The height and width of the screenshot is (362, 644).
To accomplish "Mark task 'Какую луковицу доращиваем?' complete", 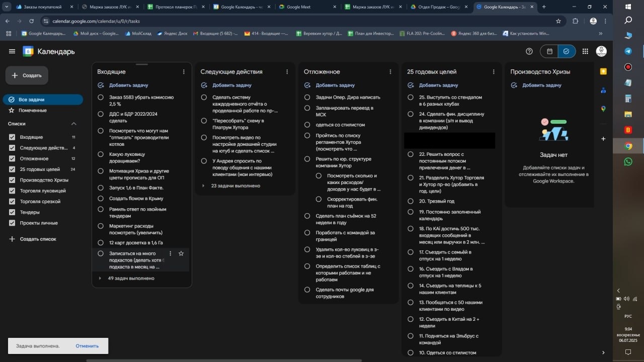I will [101, 154].
